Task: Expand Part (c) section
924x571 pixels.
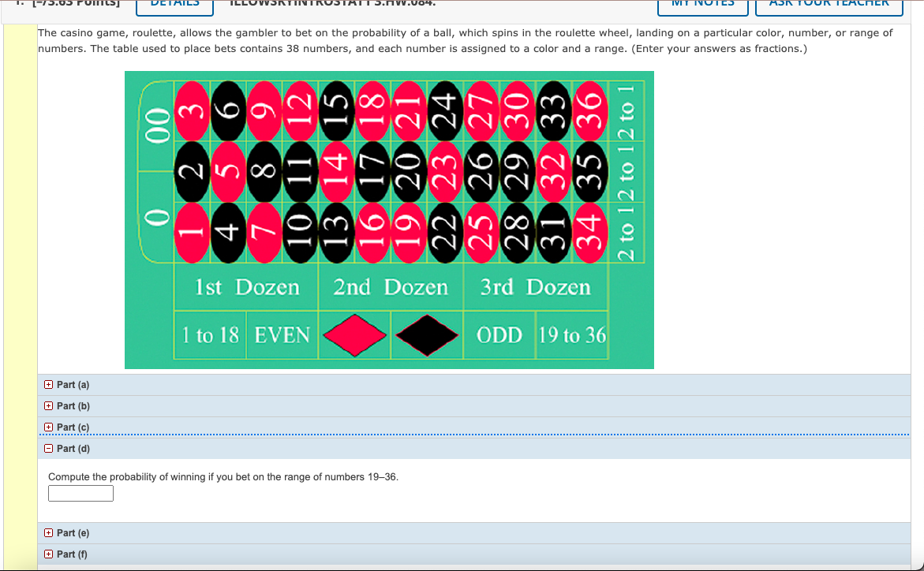Action: pos(51,427)
